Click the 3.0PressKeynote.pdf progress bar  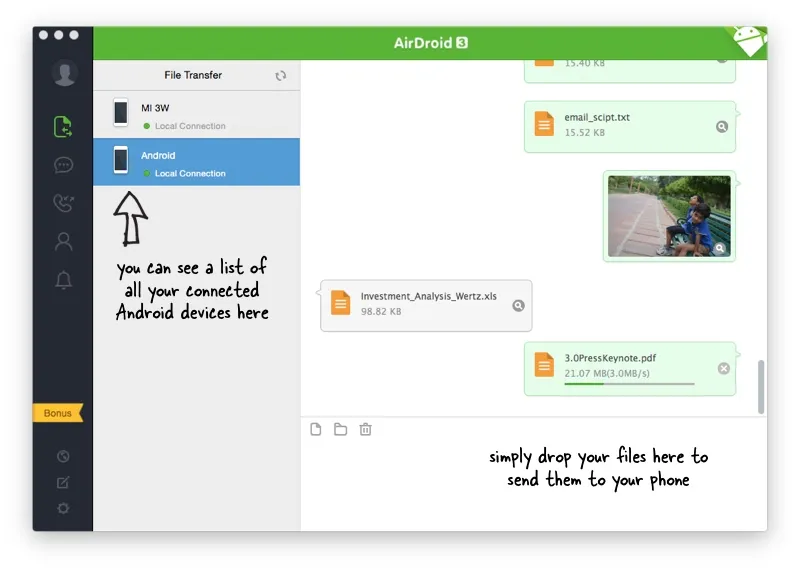point(629,384)
